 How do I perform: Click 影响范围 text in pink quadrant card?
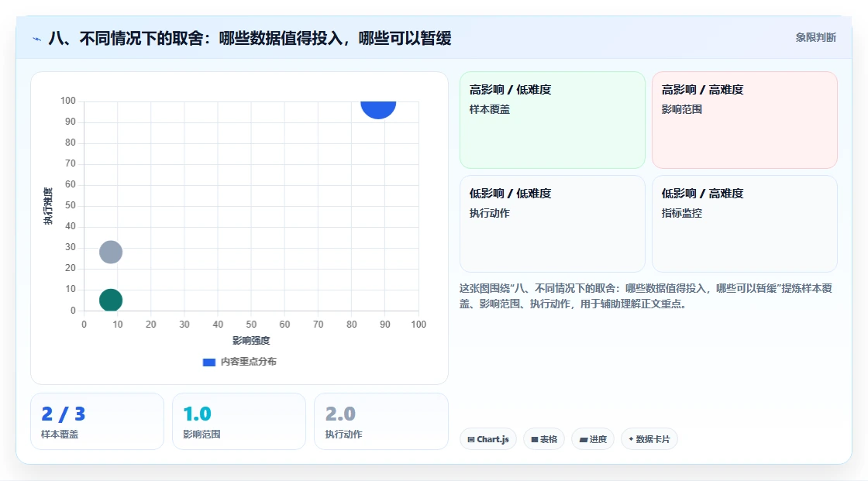[x=681, y=109]
